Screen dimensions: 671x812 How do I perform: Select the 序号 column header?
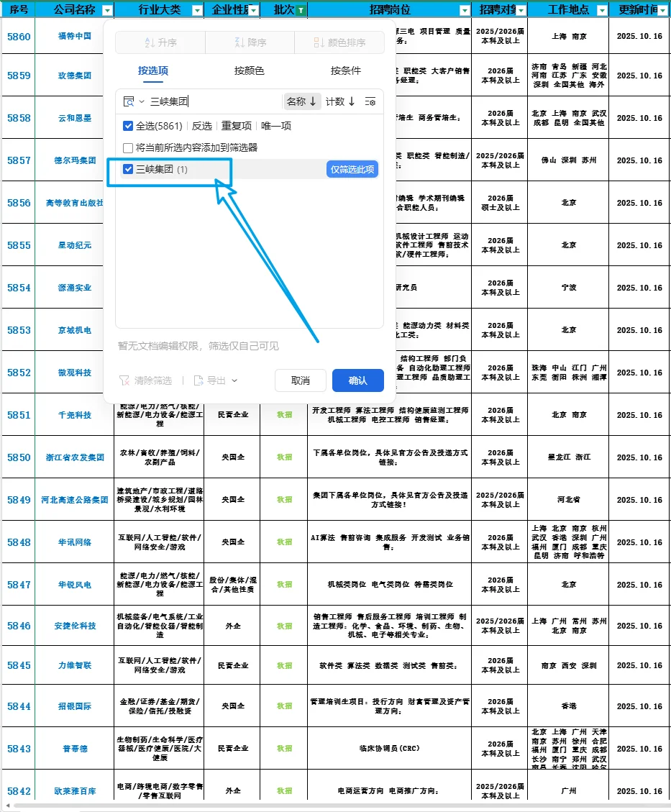(x=19, y=9)
